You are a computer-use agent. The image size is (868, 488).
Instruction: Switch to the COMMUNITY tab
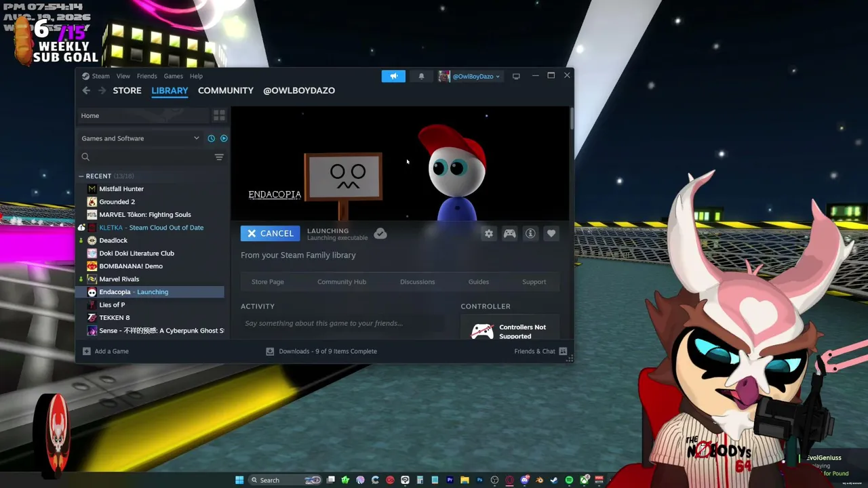coord(226,90)
